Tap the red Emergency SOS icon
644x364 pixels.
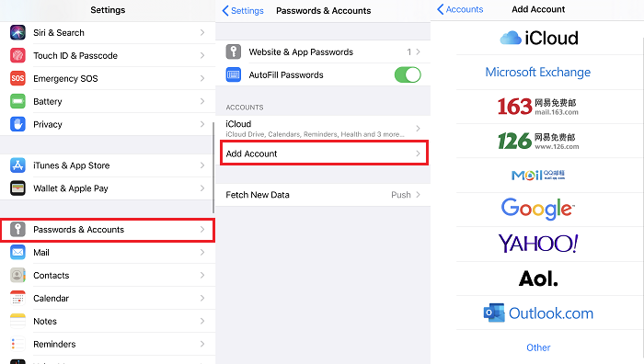[x=17, y=78]
